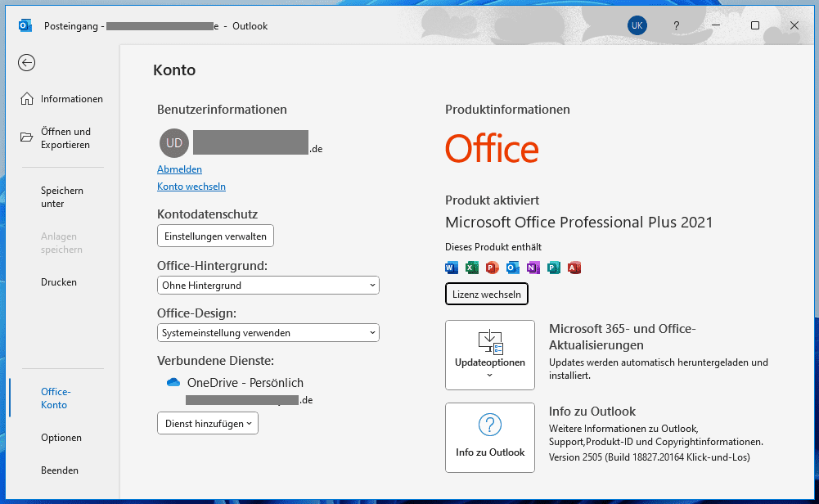Click the folder icon beside Öffnen und Exportieren
The image size is (819, 504).
coord(27,137)
